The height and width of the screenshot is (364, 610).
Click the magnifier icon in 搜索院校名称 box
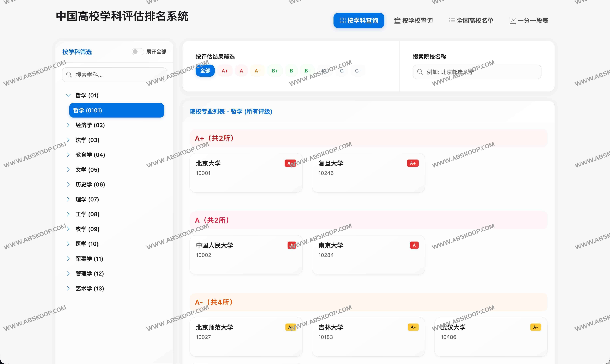(x=420, y=72)
